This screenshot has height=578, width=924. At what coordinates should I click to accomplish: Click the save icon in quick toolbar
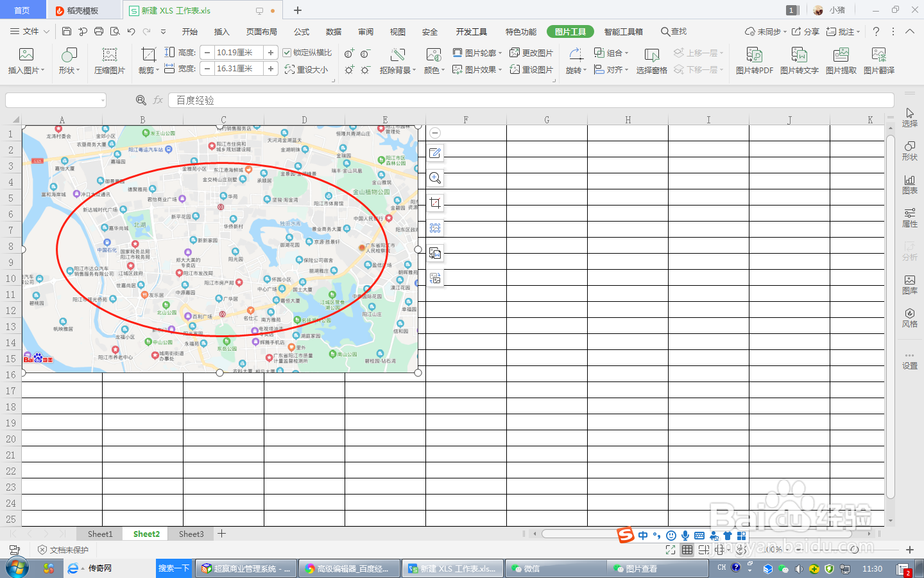pyautogui.click(x=67, y=31)
